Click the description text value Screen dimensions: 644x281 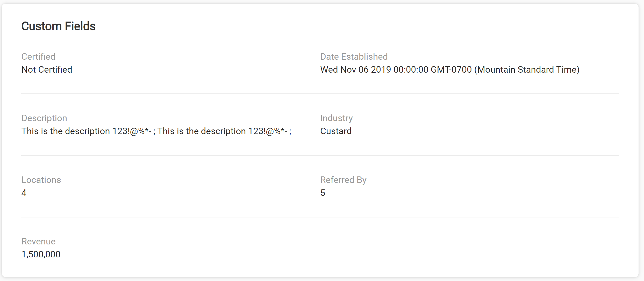156,131
